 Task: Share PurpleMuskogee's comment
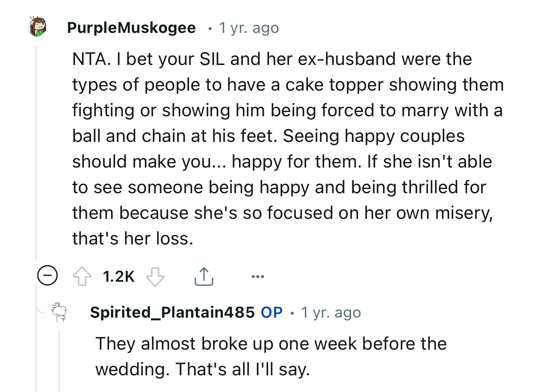click(204, 276)
